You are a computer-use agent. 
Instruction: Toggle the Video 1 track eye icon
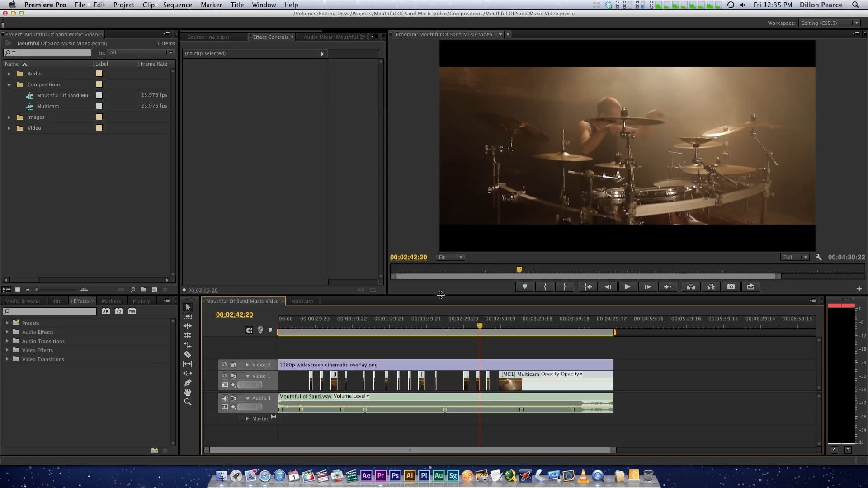pos(225,376)
